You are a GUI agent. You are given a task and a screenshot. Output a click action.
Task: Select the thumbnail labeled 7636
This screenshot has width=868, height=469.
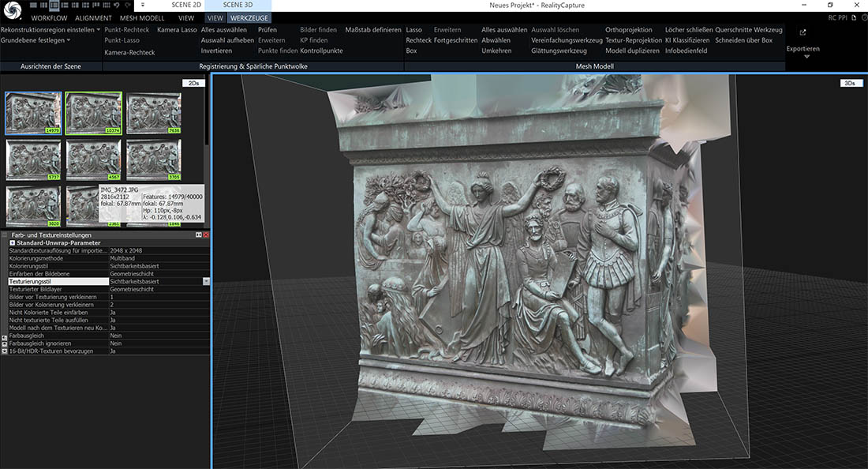click(x=154, y=114)
